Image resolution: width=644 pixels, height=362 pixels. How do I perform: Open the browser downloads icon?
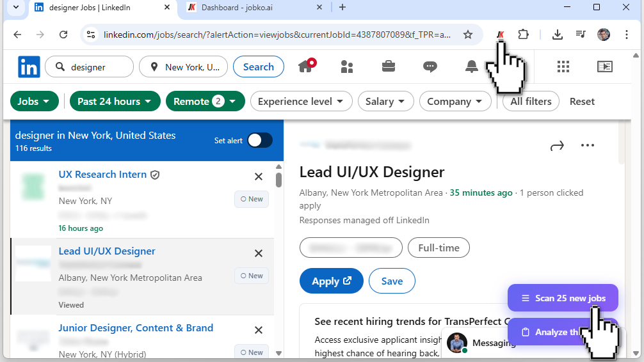[x=558, y=35]
